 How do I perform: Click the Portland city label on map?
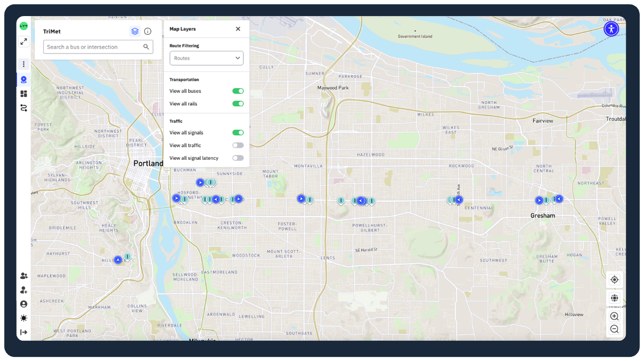click(148, 163)
